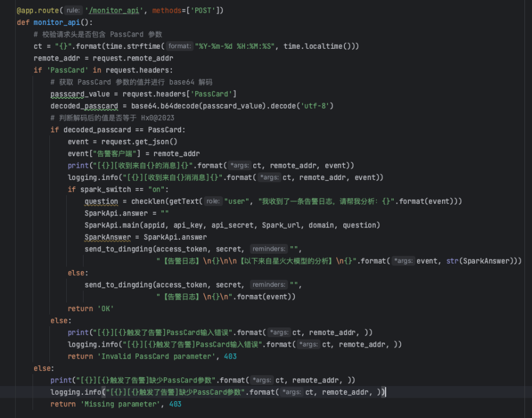Viewport: 532px width, 418px height.
Task: Click the comment mentioning base64 解码
Action: (131, 82)
